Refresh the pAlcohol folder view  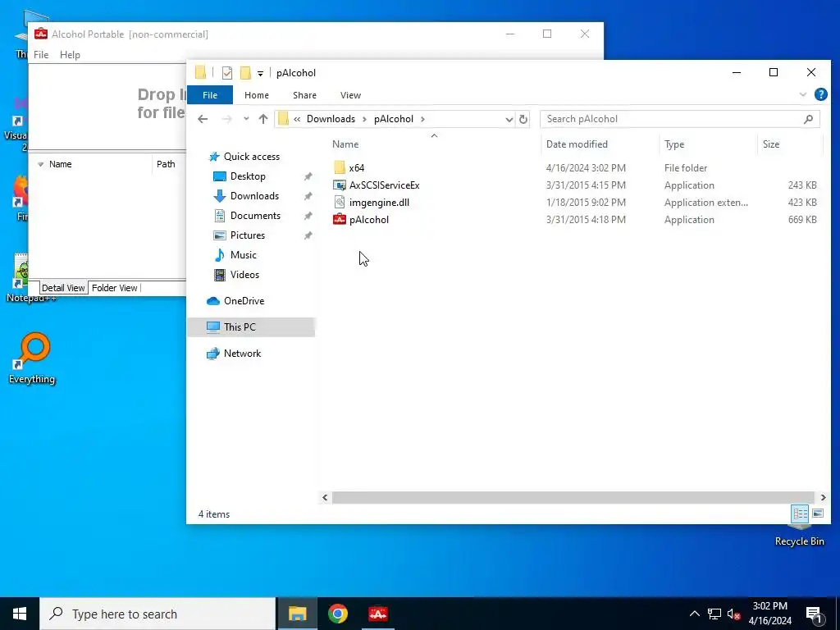tap(523, 119)
